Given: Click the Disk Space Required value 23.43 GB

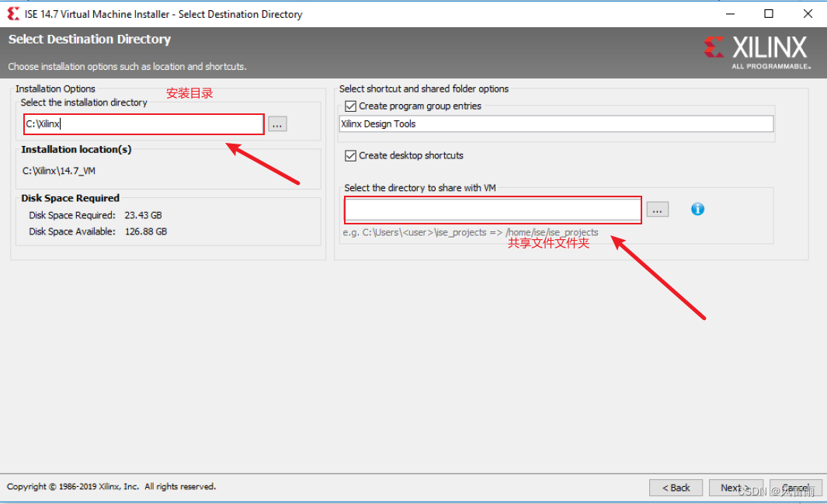Looking at the screenshot, I should tap(144, 215).
